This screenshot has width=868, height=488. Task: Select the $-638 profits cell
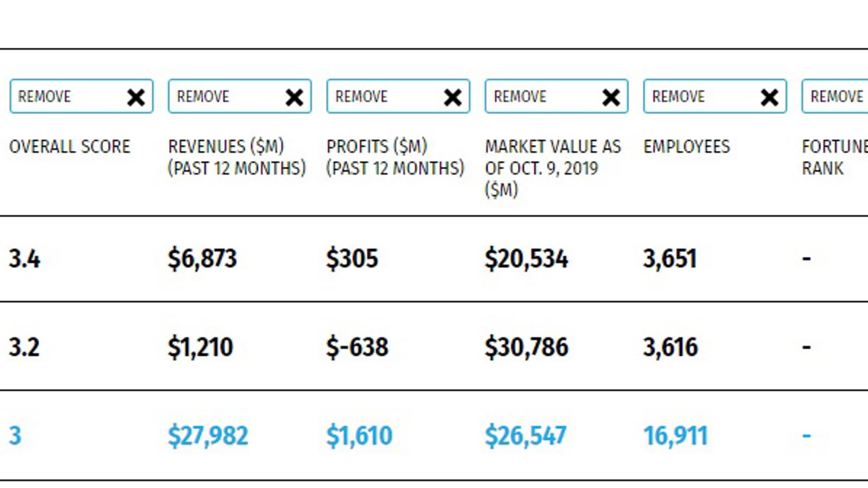coord(357,347)
